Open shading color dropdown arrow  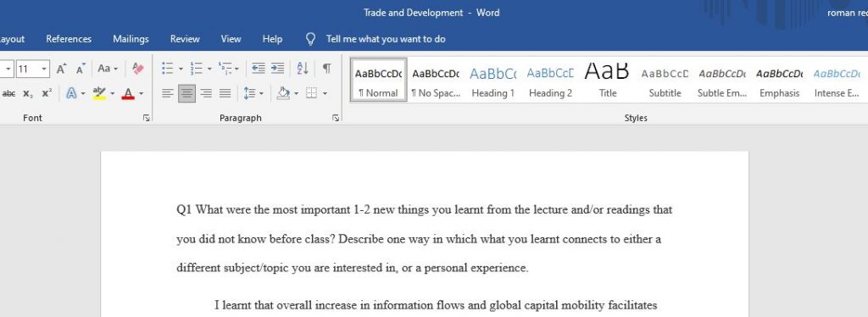tap(296, 93)
